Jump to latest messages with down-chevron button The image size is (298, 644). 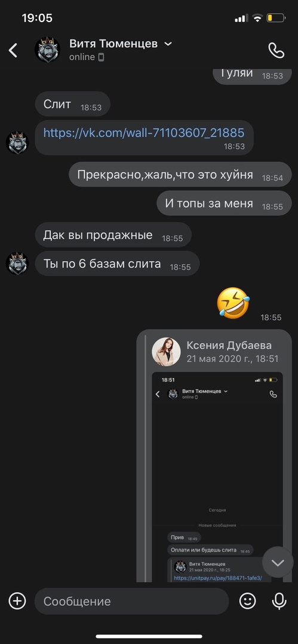click(x=278, y=562)
